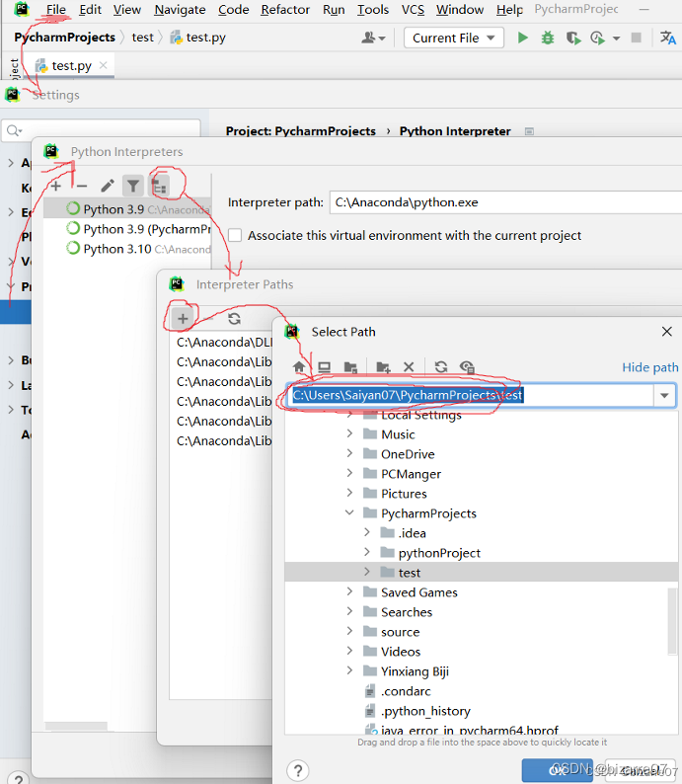This screenshot has height=784, width=682.
Task: Remove interpreter with minus icon
Action: (82, 186)
